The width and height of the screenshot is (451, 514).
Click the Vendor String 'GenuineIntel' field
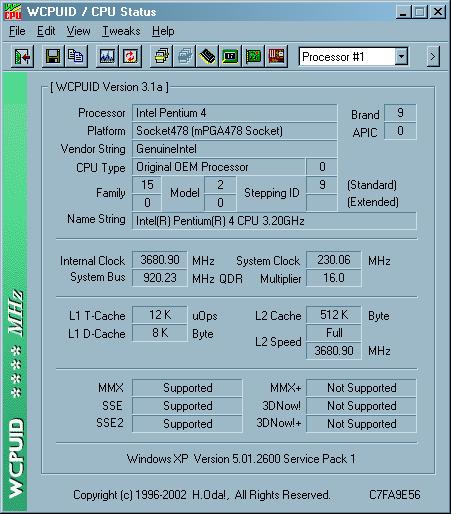[x=235, y=149]
